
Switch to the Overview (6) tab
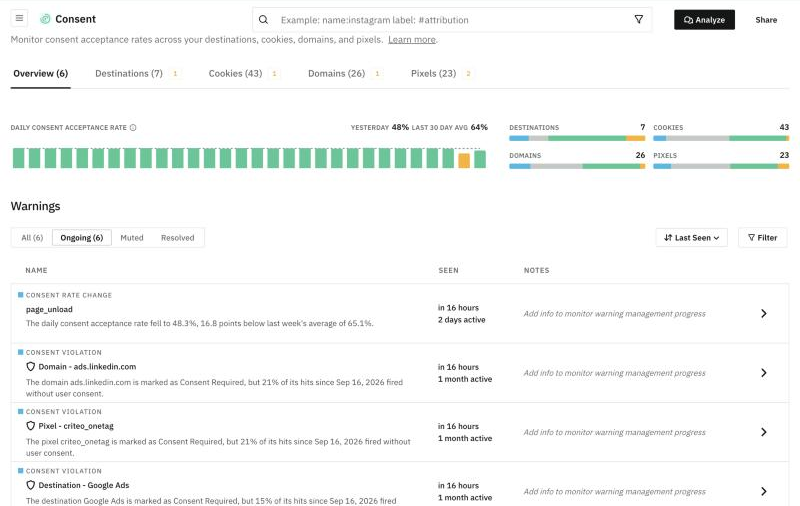point(40,73)
